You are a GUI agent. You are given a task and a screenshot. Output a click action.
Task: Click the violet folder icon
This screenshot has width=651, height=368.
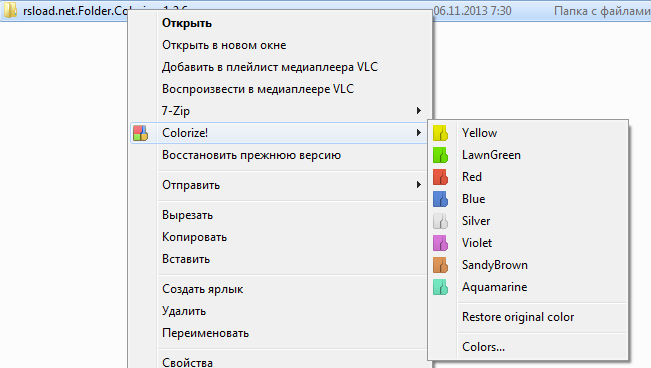click(440, 243)
